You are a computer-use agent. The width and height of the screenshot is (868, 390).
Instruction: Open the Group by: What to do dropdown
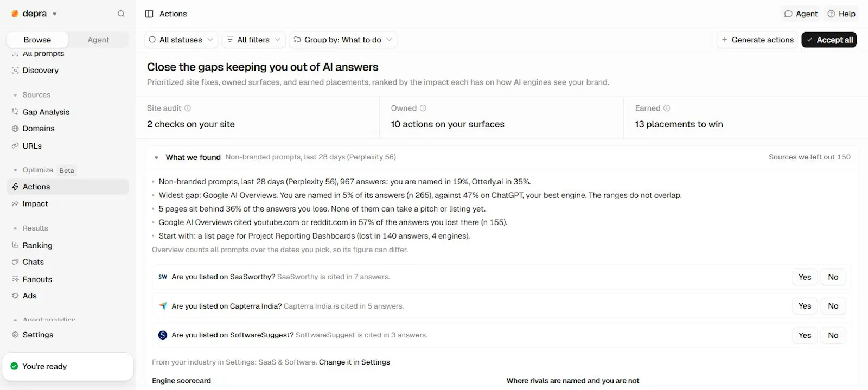[343, 40]
